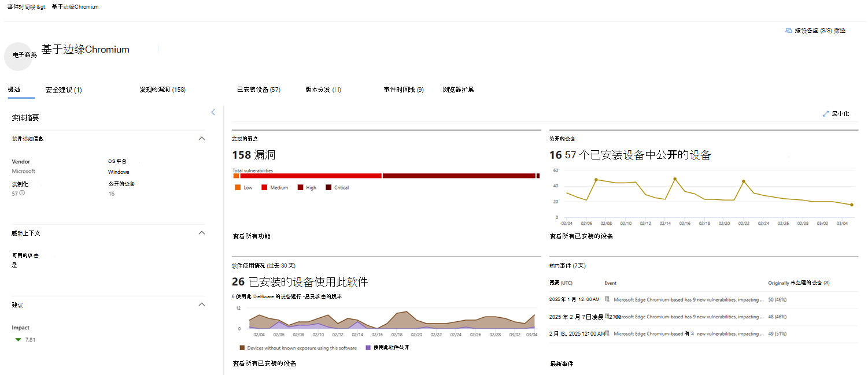Click brown legend swatch for devices without exposure
Screen dimensions: 868x375
[242, 348]
